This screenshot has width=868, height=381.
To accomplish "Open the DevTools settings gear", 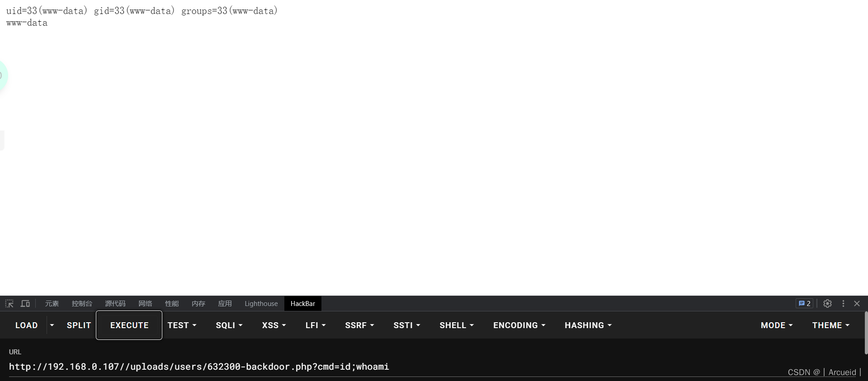I will [x=827, y=304].
